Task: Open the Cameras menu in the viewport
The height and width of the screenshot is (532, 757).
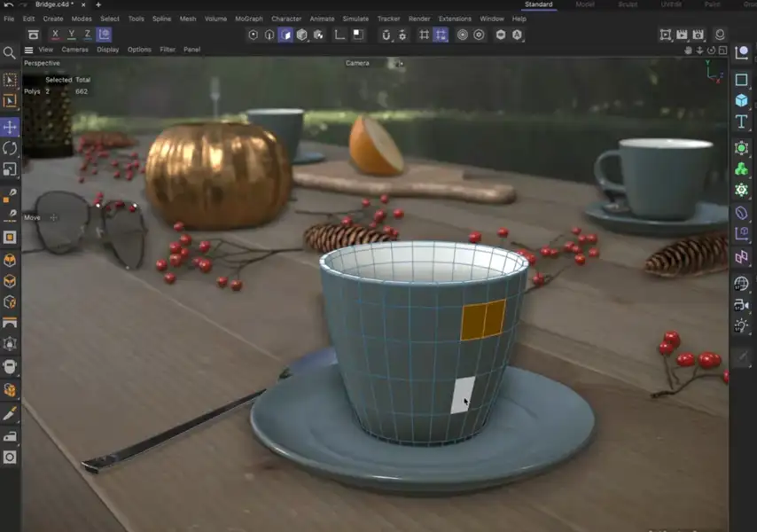Action: [x=75, y=50]
